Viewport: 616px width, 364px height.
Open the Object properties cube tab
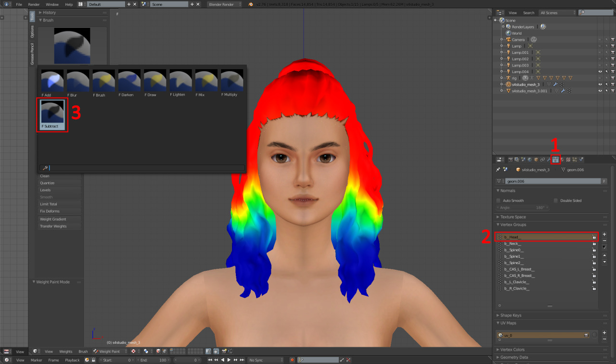coord(536,159)
